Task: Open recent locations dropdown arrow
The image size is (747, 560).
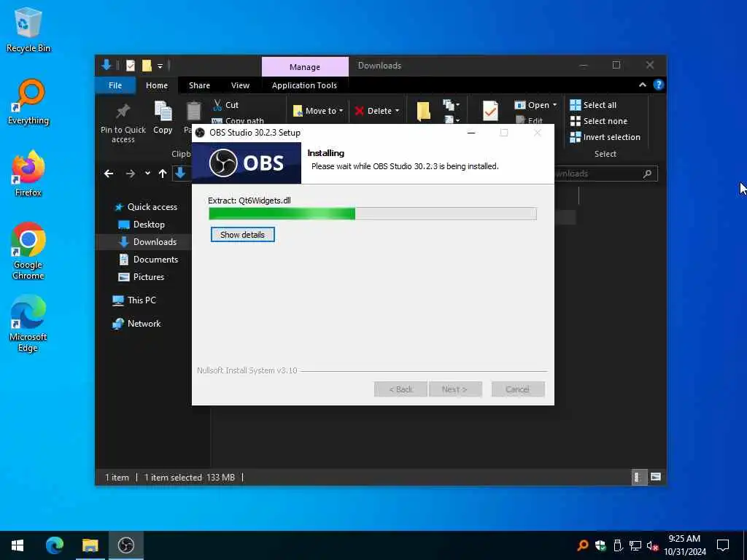Action: [147, 174]
